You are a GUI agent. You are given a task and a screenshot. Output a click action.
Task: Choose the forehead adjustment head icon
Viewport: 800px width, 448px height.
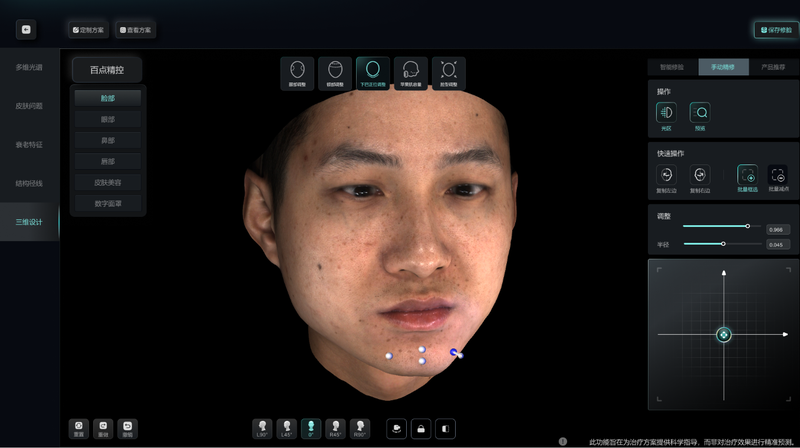(335, 73)
